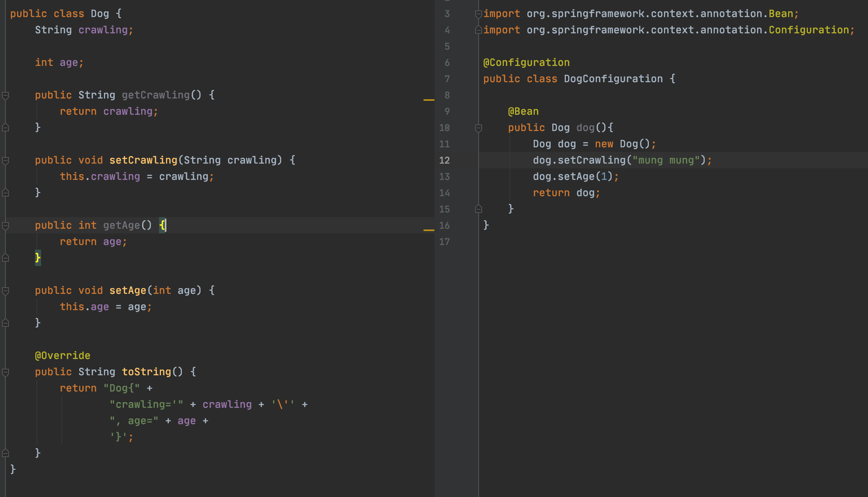The width and height of the screenshot is (868, 497).
Task: Fold the import statements block
Action: coord(478,14)
